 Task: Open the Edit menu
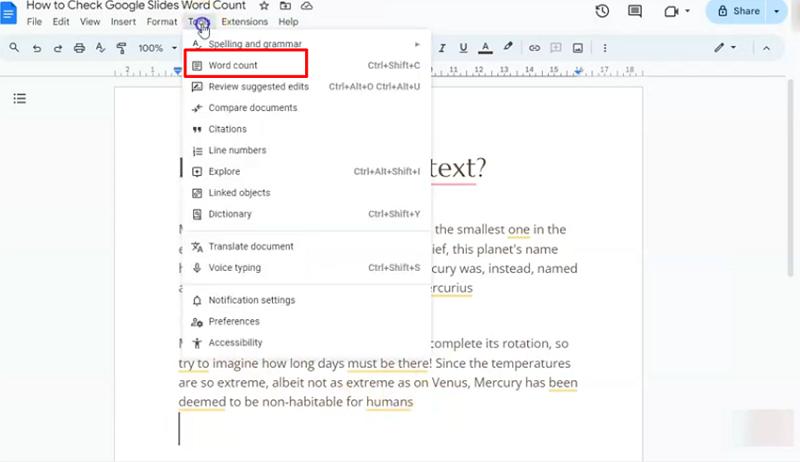(x=61, y=22)
